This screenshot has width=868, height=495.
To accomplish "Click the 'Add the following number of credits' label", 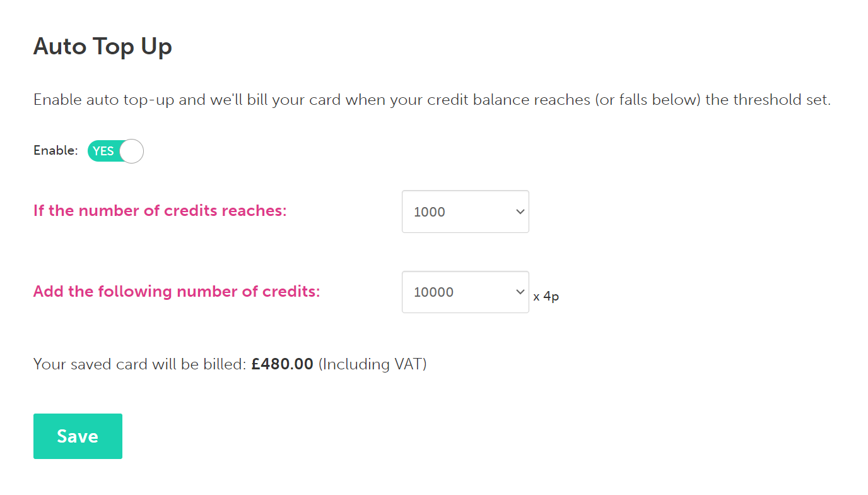I will (177, 291).
